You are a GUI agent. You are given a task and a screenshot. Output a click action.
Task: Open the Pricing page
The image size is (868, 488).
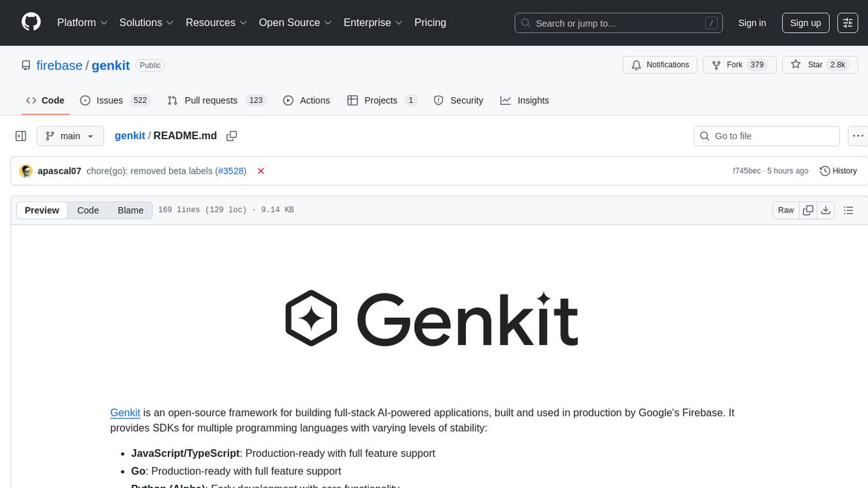[x=430, y=22]
